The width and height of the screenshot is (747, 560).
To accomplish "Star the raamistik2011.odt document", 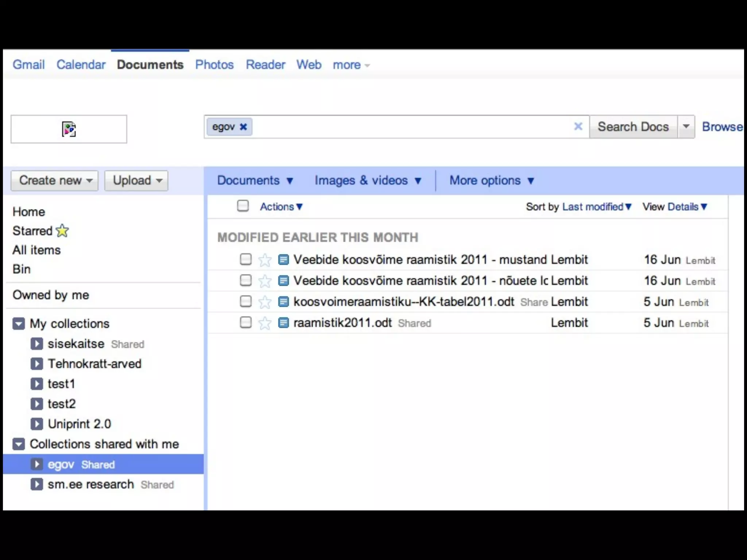I will (265, 323).
